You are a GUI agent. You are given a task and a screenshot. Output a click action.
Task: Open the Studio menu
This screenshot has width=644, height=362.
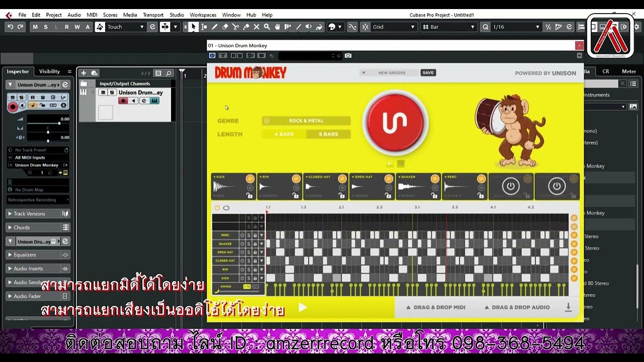click(x=177, y=15)
